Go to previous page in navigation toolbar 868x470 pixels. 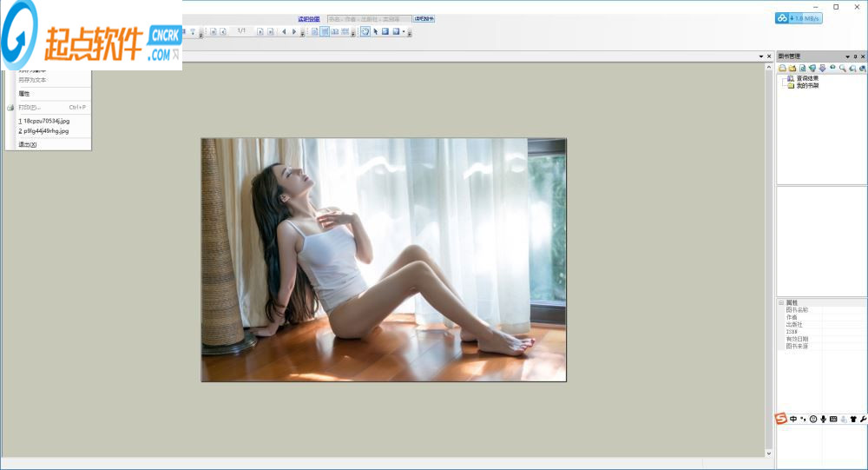[223, 31]
